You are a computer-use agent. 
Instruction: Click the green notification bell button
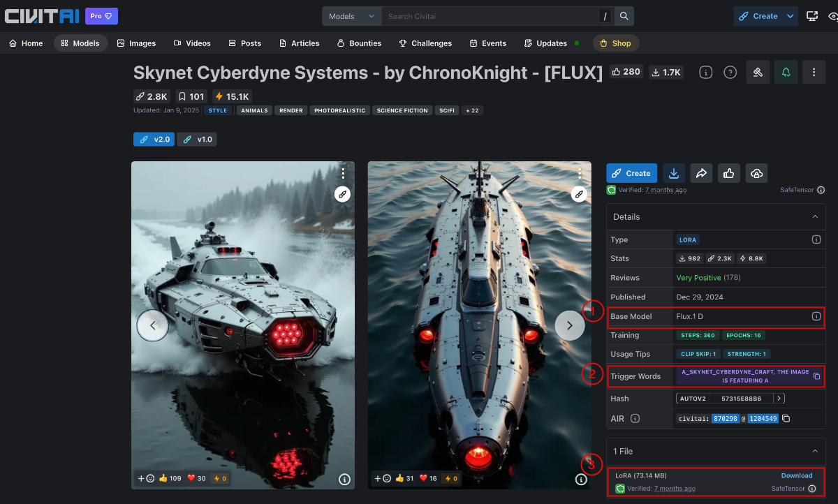coord(786,72)
